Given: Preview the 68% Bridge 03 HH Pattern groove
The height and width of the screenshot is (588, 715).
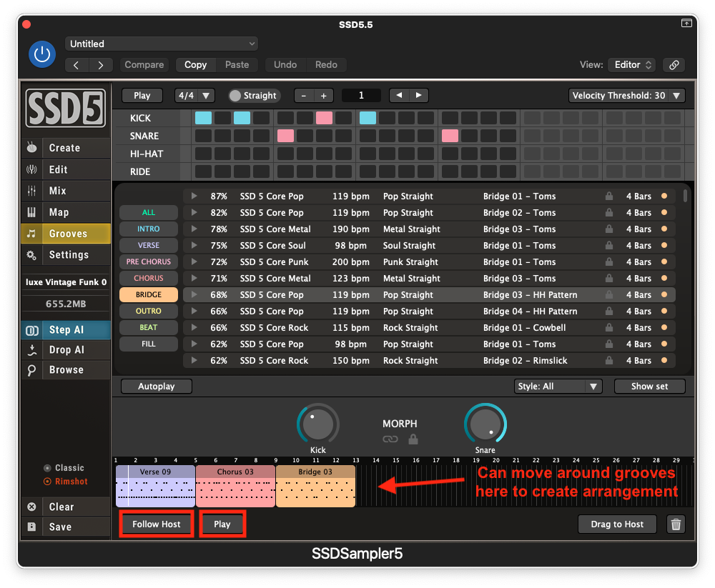Looking at the screenshot, I should click(x=194, y=294).
